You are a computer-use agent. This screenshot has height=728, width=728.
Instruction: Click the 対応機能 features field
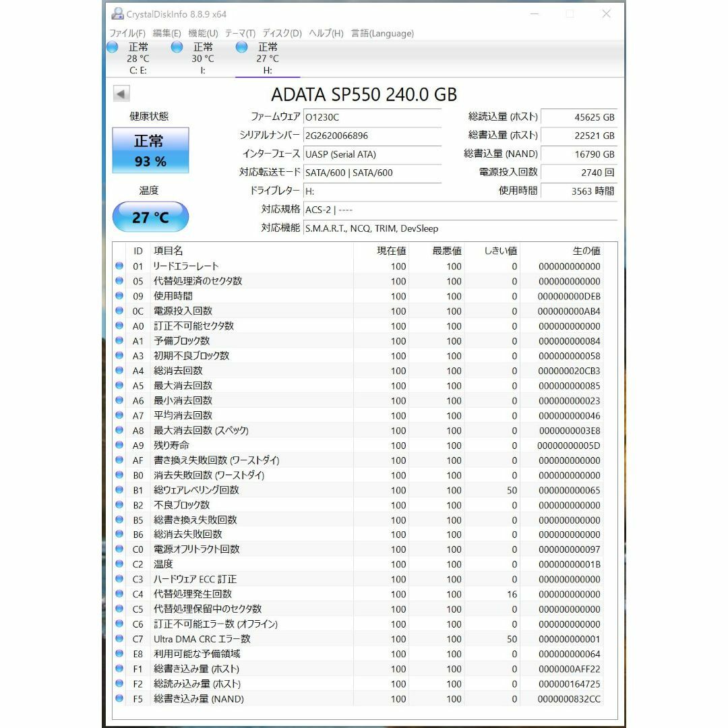coord(460,229)
